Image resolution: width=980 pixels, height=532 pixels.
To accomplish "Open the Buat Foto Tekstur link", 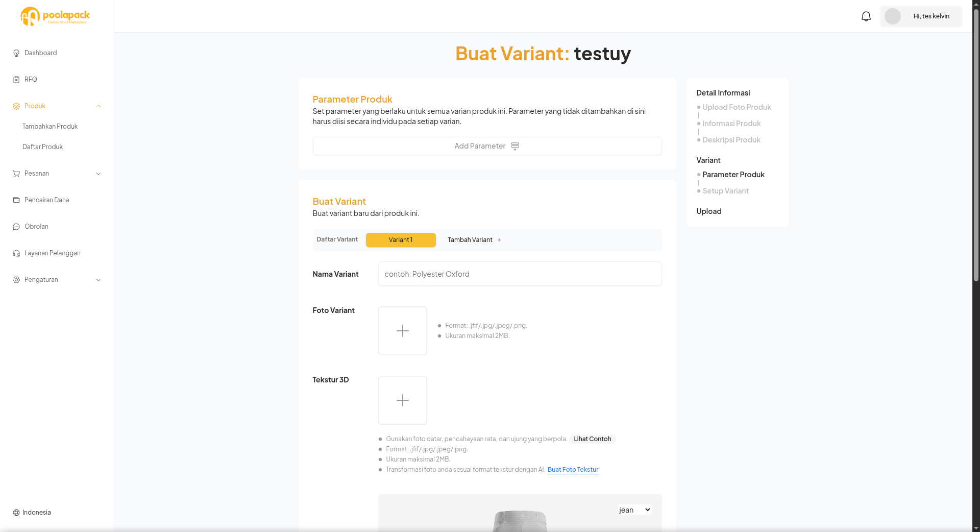I will click(573, 470).
